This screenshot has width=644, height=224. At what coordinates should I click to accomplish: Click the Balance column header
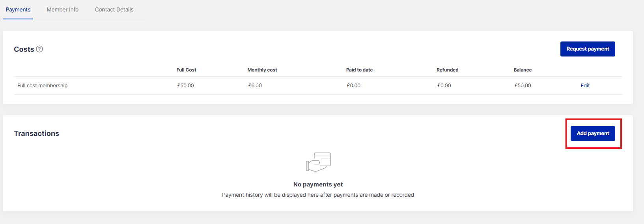pos(523,70)
